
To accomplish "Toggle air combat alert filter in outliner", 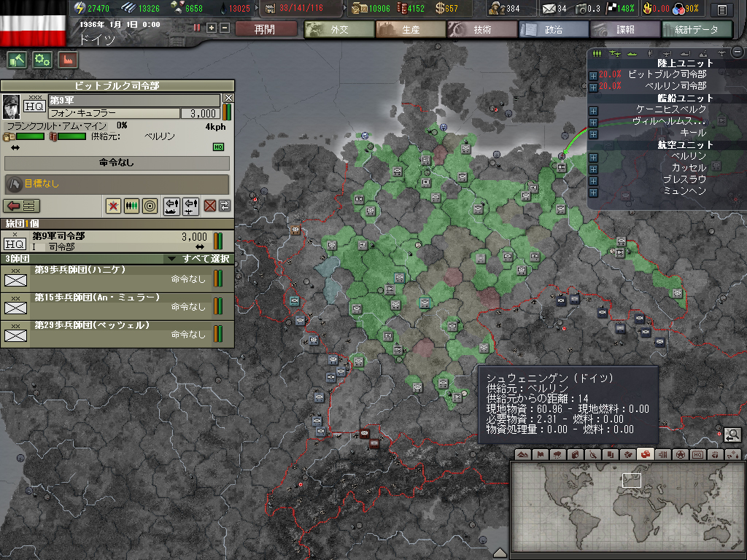I will tap(667, 53).
